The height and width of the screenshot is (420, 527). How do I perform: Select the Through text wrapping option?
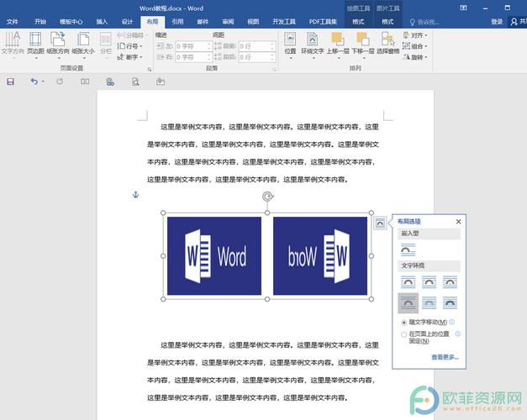pos(450,282)
